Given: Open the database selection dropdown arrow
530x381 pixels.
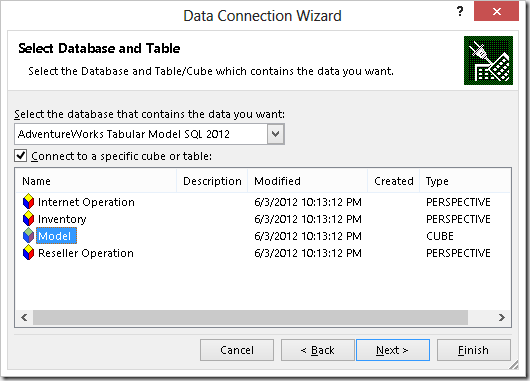Looking at the screenshot, I should (275, 134).
